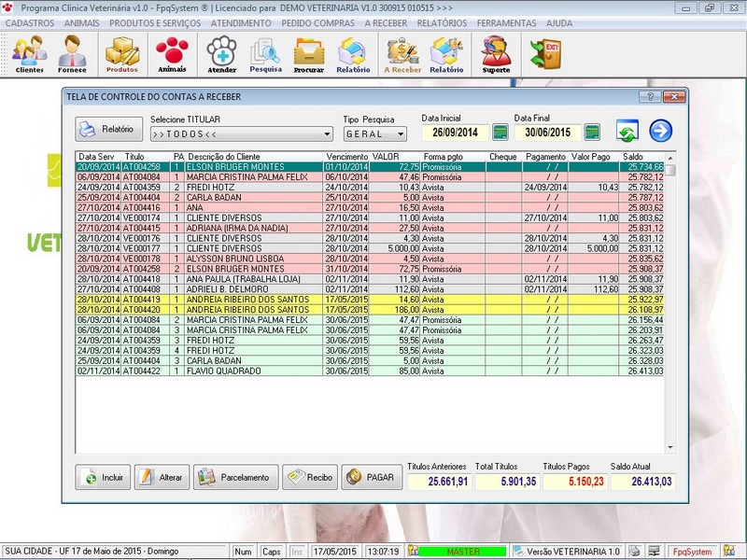Click the PAGAR button
The height and width of the screenshot is (560, 747).
[372, 477]
